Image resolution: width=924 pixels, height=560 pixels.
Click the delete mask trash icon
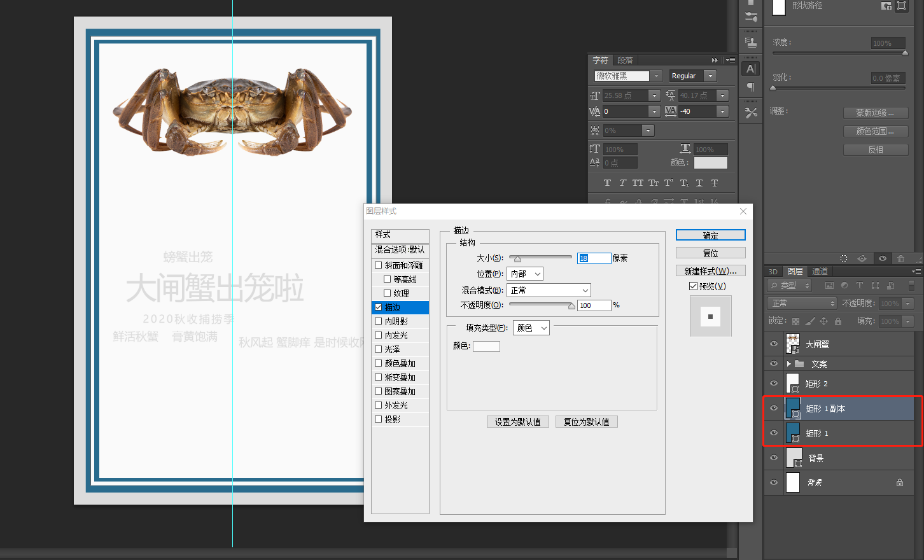900,258
